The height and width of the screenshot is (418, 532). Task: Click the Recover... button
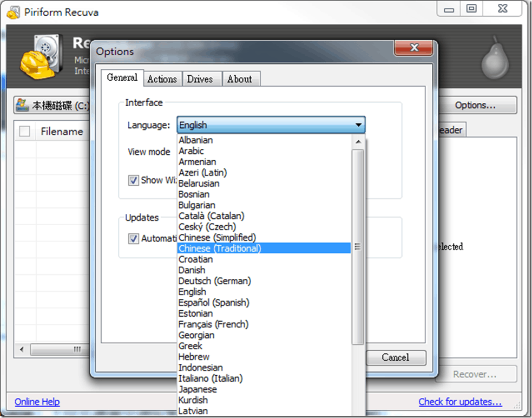(475, 374)
